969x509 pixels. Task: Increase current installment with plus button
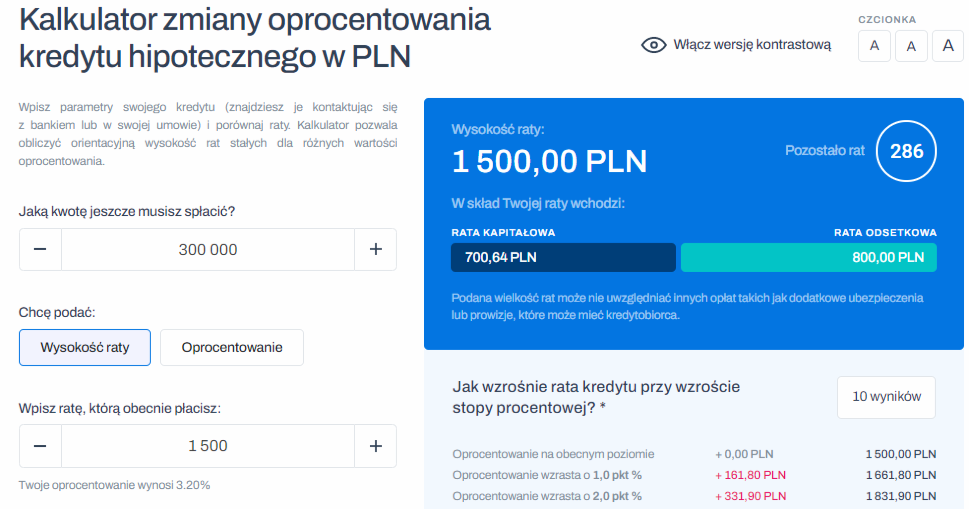click(x=376, y=446)
